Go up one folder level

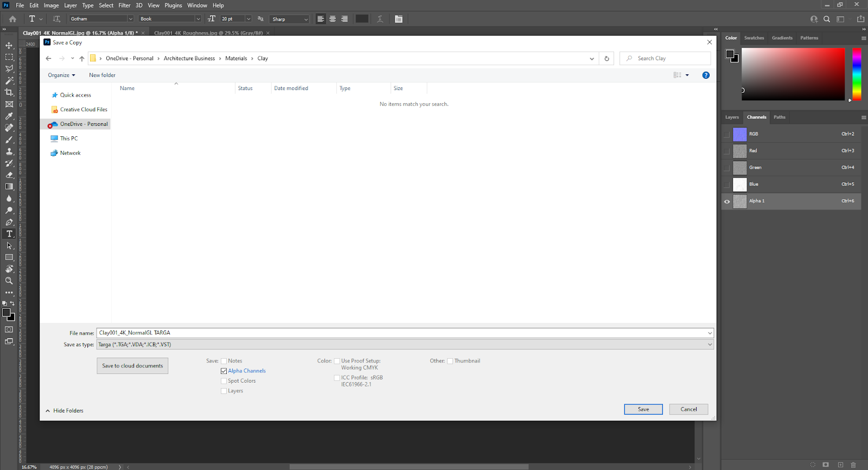tap(82, 59)
